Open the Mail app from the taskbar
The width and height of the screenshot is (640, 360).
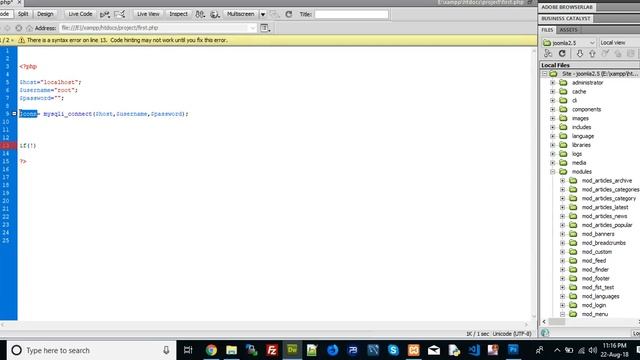click(433, 350)
